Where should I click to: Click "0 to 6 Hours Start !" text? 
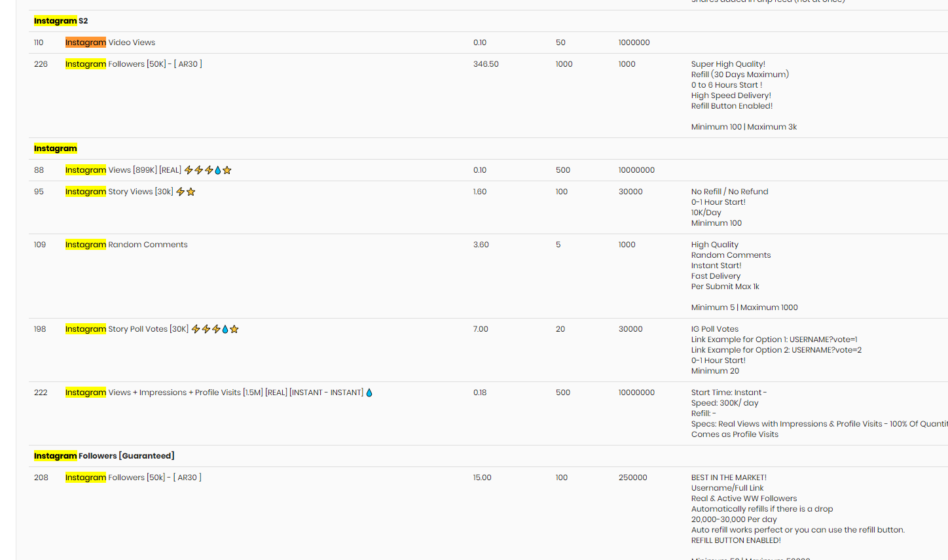pyautogui.click(x=727, y=85)
